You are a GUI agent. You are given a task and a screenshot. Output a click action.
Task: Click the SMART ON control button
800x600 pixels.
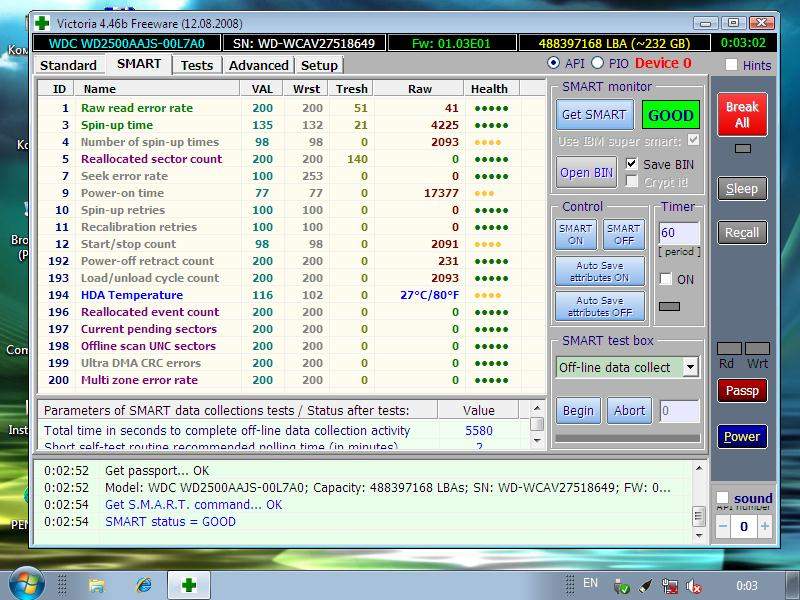coord(575,235)
